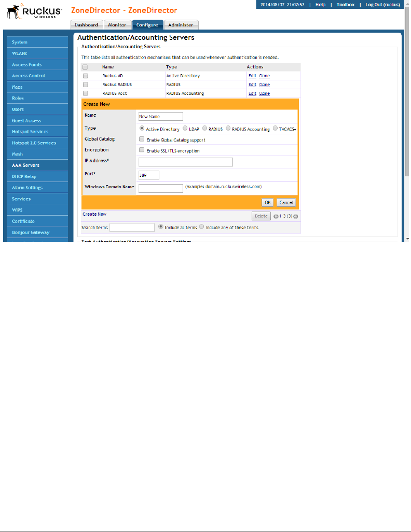Select Include any of these terms option
The height and width of the screenshot is (532, 411).
pyautogui.click(x=202, y=227)
